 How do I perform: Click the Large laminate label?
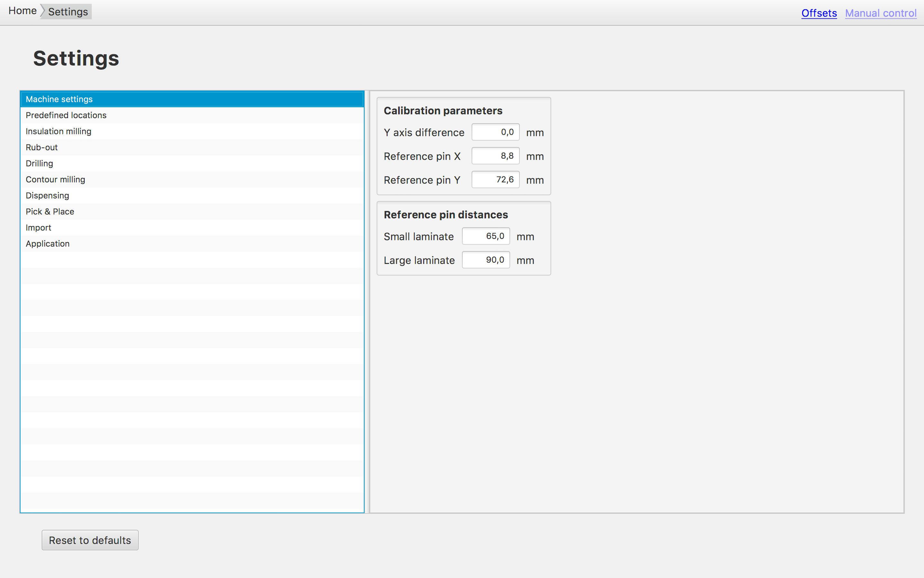click(x=419, y=260)
